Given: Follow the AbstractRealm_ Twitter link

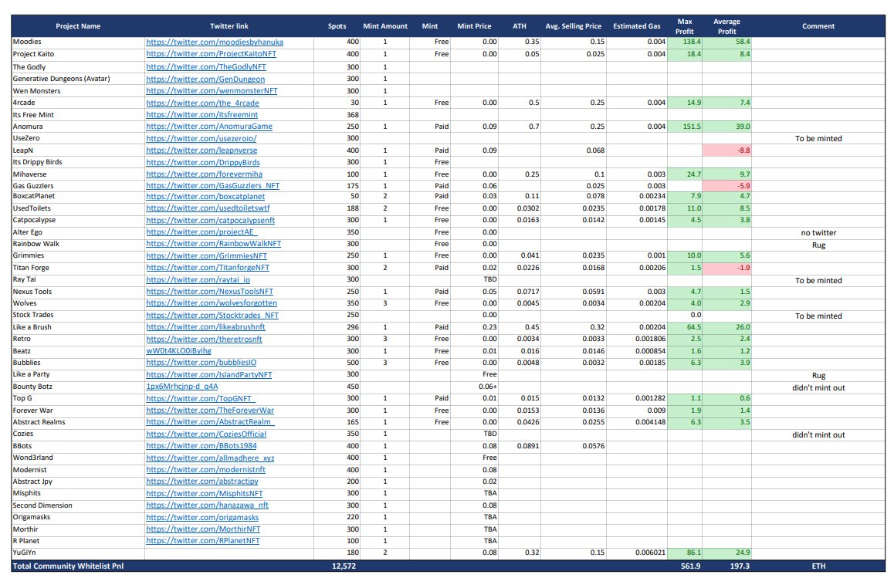Looking at the screenshot, I should pos(211,422).
